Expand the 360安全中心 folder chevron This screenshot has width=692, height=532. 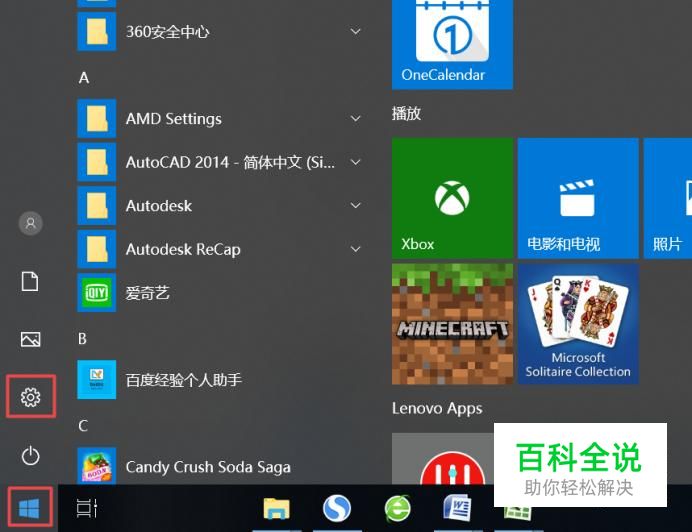pyautogui.click(x=355, y=32)
